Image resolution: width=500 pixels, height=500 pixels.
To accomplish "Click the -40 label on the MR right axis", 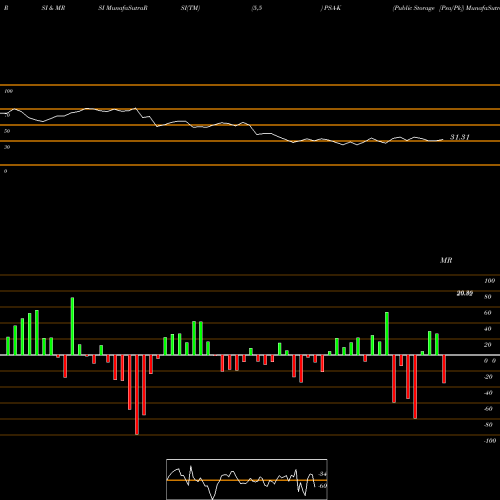I will click(x=488, y=393).
